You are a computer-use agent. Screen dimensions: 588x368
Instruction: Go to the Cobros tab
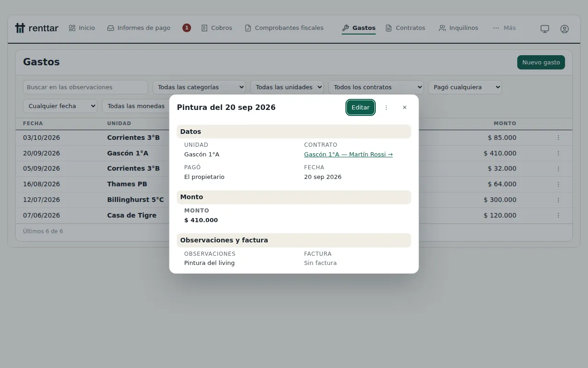(217, 28)
